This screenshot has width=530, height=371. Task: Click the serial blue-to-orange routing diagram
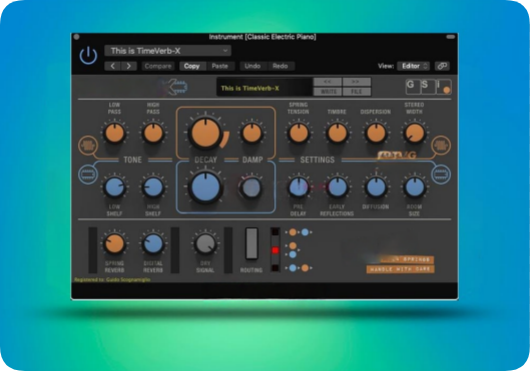(299, 268)
